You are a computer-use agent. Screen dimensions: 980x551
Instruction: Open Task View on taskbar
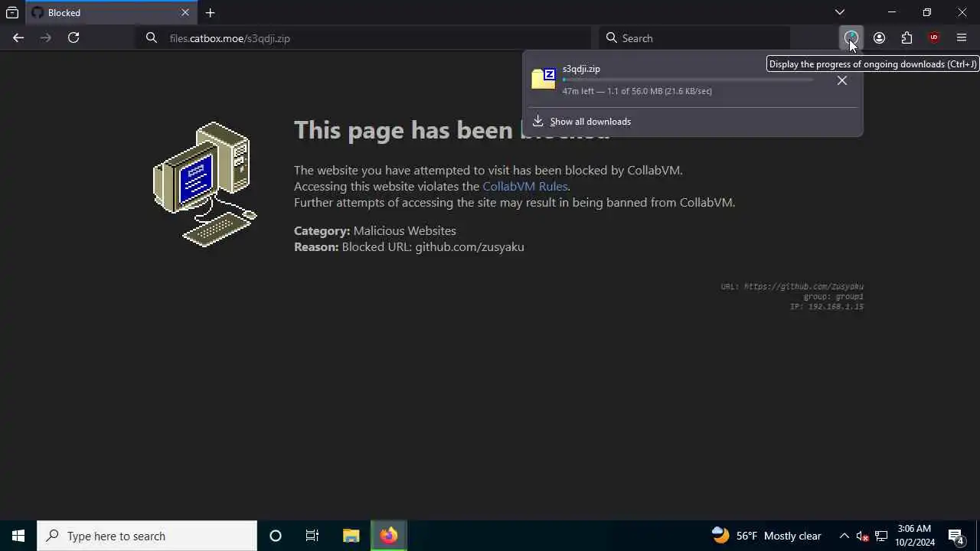pyautogui.click(x=312, y=536)
